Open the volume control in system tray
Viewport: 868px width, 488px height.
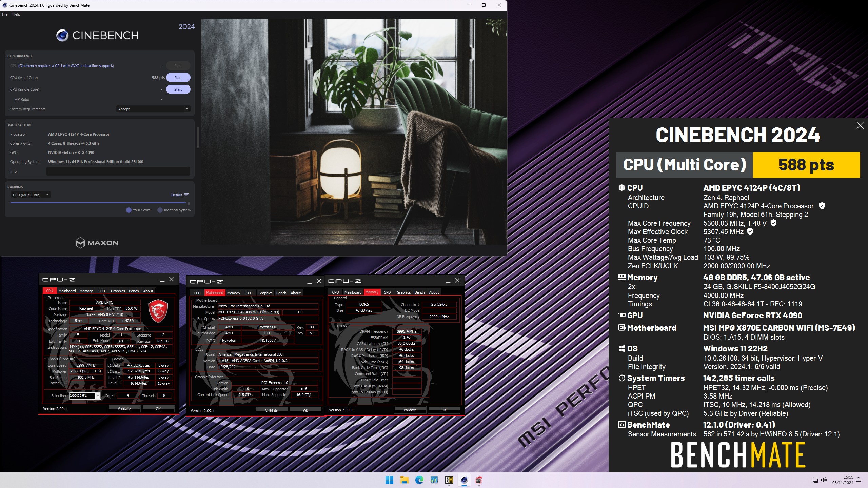coord(824,480)
